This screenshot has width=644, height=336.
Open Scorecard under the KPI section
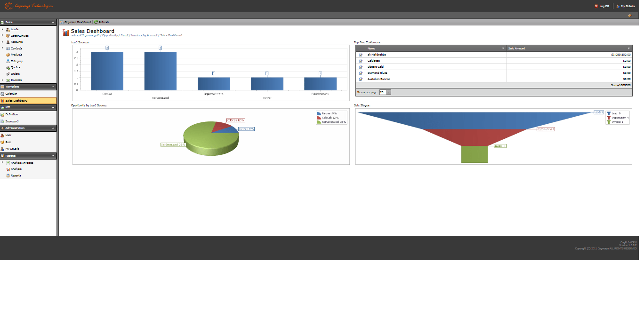[x=12, y=121]
